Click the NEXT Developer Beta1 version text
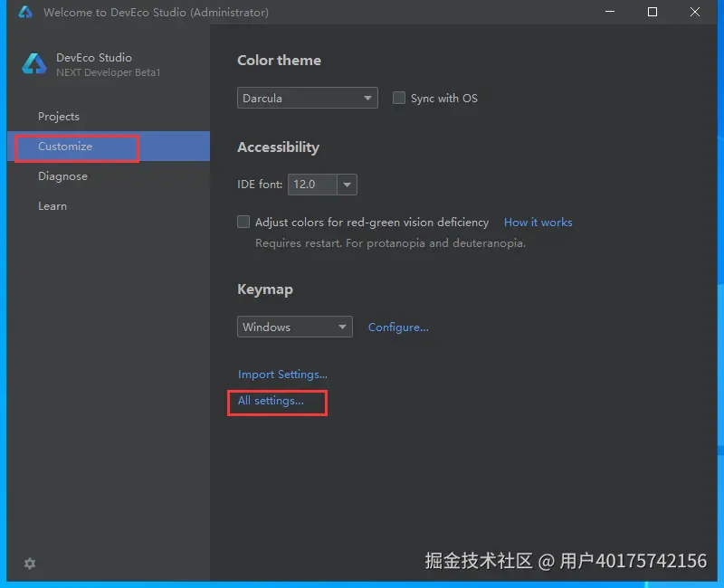Image resolution: width=724 pixels, height=588 pixels. point(108,72)
